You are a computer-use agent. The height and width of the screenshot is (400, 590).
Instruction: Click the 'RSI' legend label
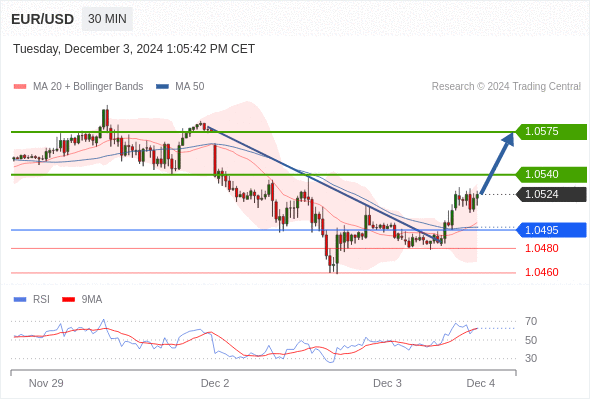click(41, 300)
